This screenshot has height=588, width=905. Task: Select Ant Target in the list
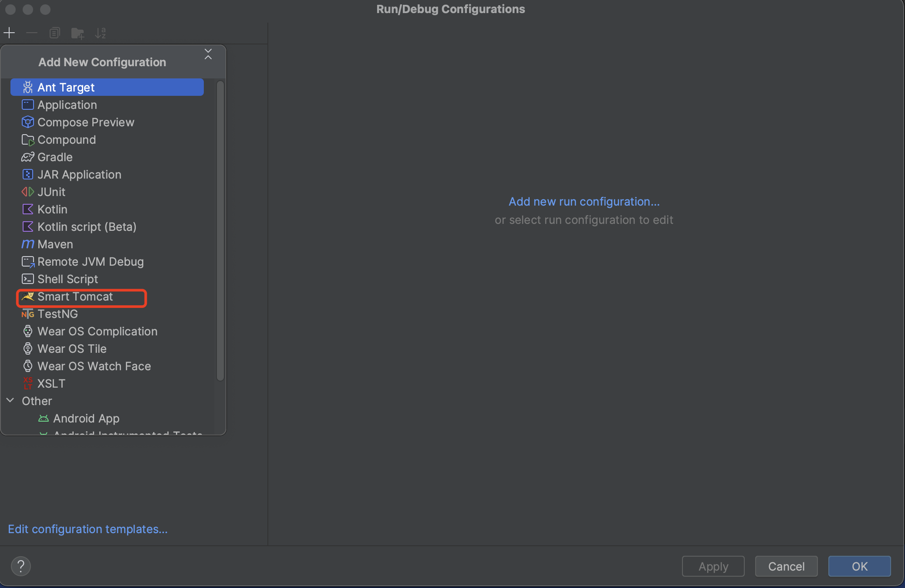click(66, 88)
